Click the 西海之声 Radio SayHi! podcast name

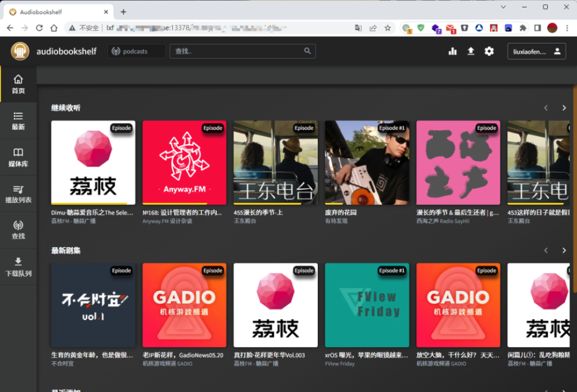[443, 221]
